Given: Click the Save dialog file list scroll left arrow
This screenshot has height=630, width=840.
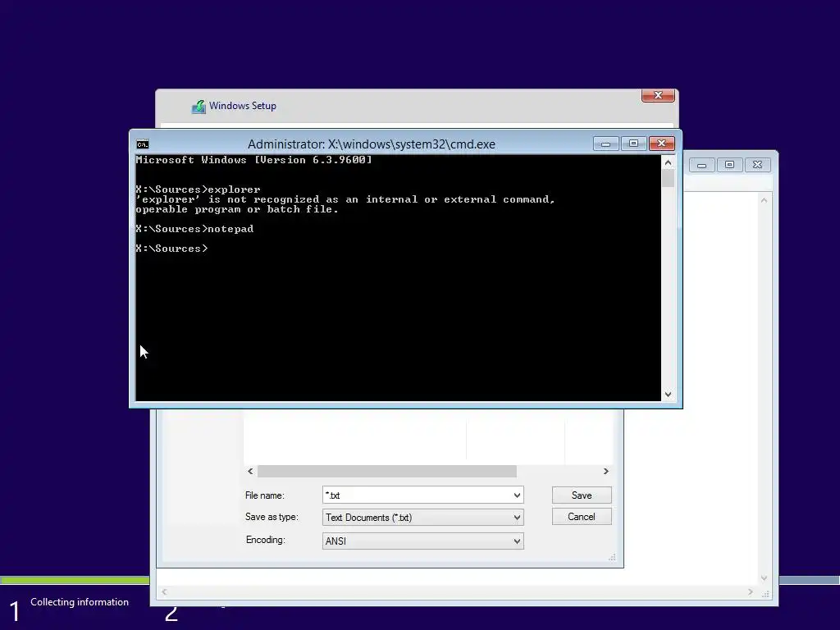Looking at the screenshot, I should 250,472.
